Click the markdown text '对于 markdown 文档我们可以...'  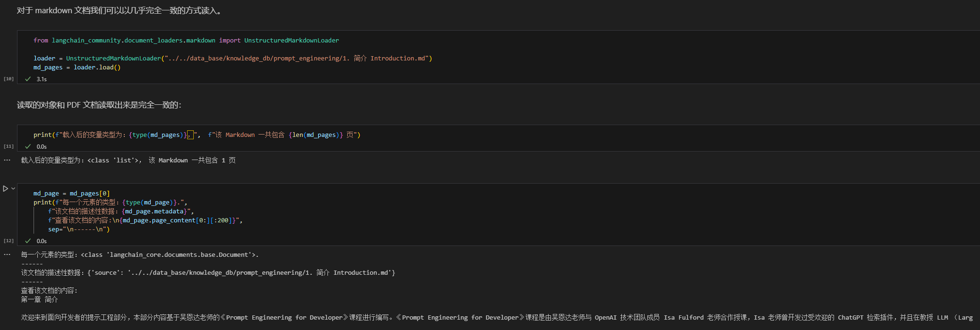[x=119, y=10]
